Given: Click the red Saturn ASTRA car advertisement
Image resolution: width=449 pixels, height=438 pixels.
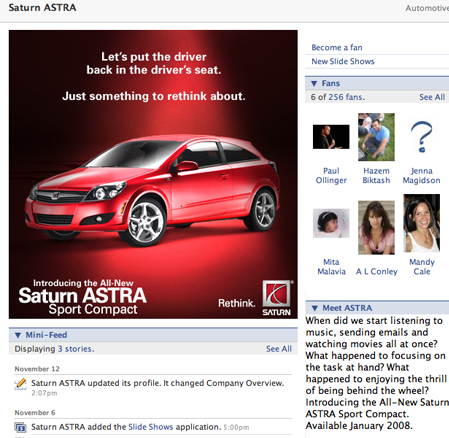Looking at the screenshot, I should tap(153, 174).
